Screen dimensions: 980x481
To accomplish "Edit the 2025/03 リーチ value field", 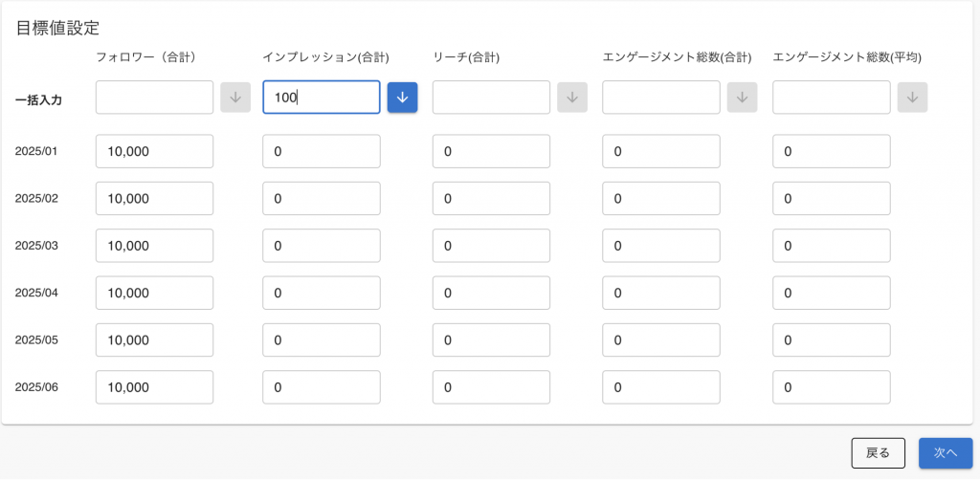I will (491, 246).
